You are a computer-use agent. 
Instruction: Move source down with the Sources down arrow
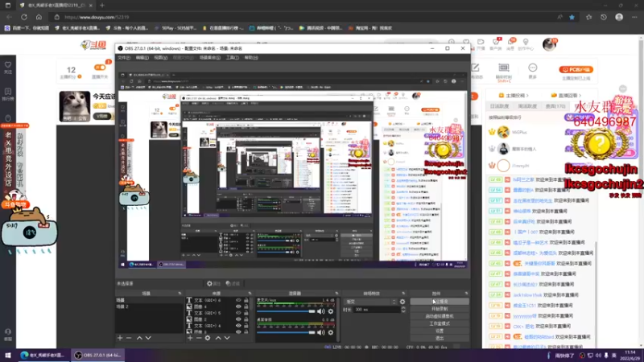[227, 338]
